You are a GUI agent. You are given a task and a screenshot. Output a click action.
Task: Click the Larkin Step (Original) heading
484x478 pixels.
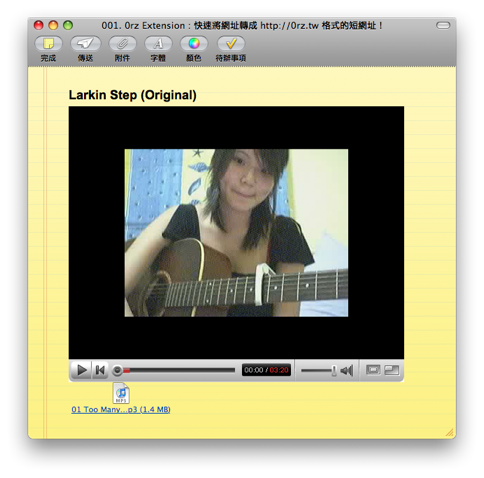[132, 95]
